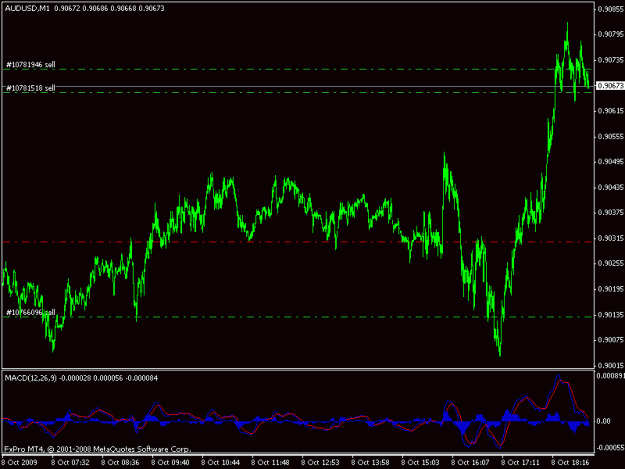Image resolution: width=625 pixels, height=469 pixels.
Task: Click the 8 Oct 15:03 time label
Action: pyautogui.click(x=420, y=463)
